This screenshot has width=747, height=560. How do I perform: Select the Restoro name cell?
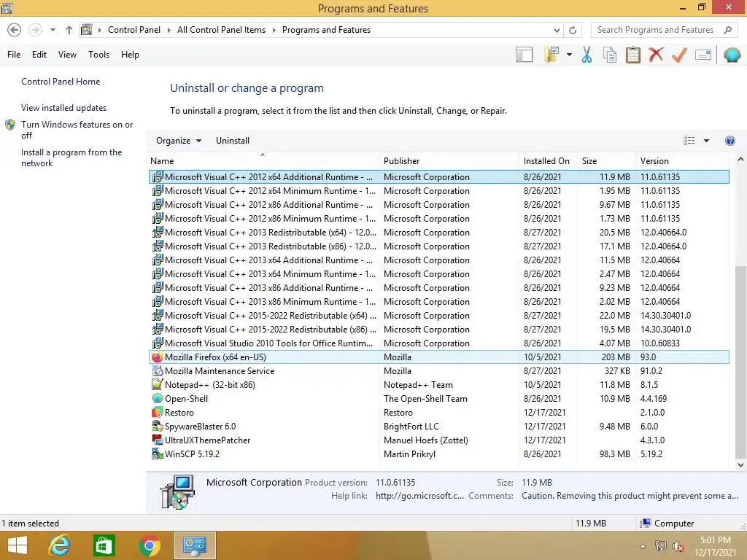179,413
